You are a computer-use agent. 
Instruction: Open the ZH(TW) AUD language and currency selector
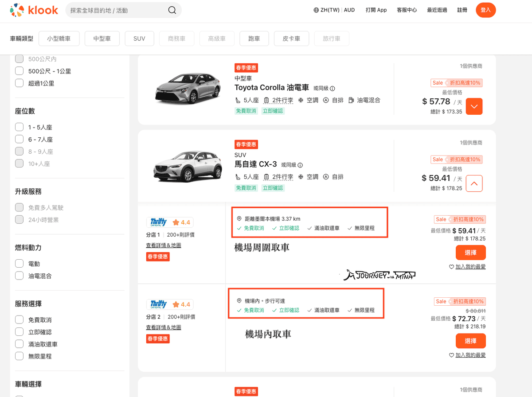tap(334, 10)
